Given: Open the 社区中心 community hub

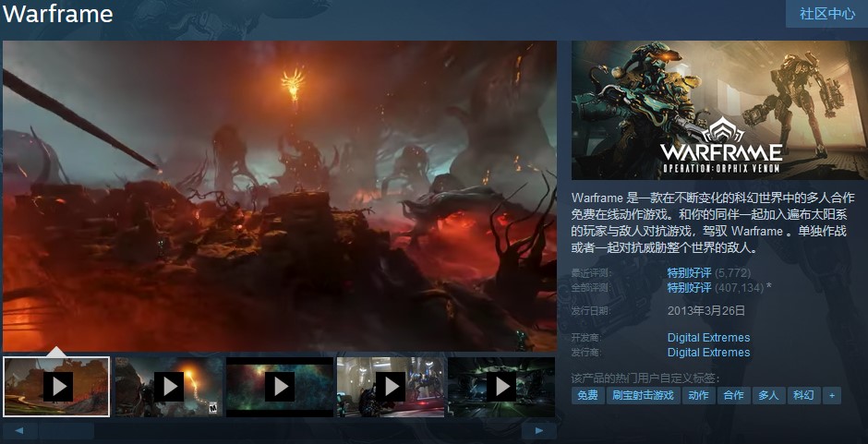Looking at the screenshot, I should tap(827, 14).
